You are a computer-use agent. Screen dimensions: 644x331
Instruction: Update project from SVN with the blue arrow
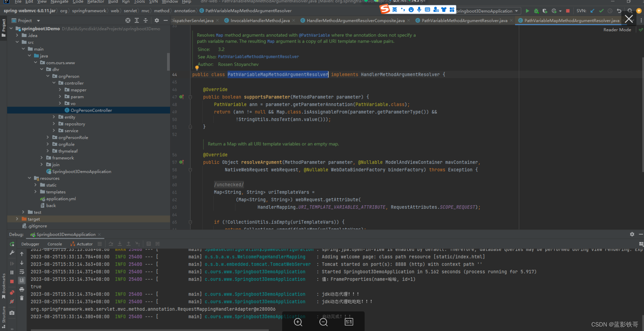tap(592, 11)
